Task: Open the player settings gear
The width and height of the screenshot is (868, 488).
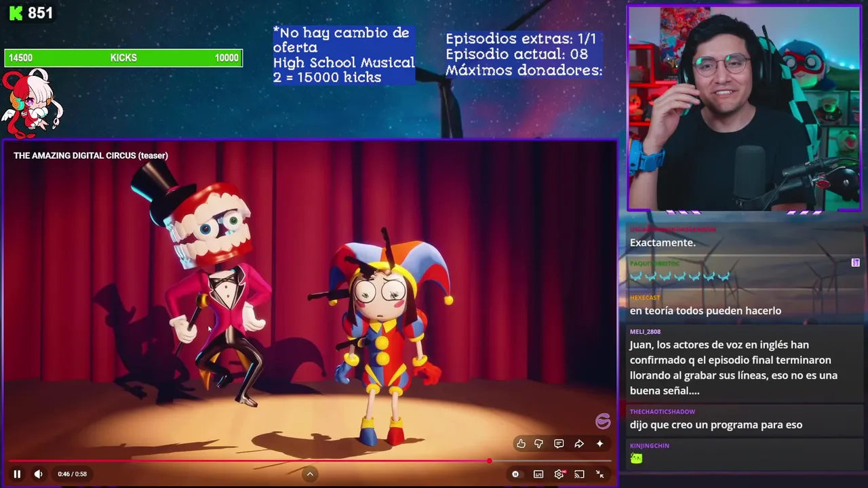Action: click(x=559, y=474)
